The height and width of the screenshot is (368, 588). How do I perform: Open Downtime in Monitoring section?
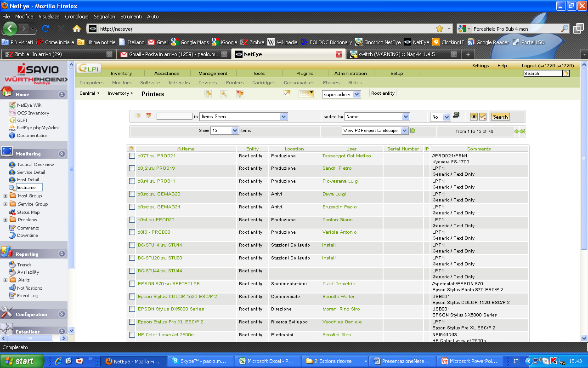coord(28,235)
